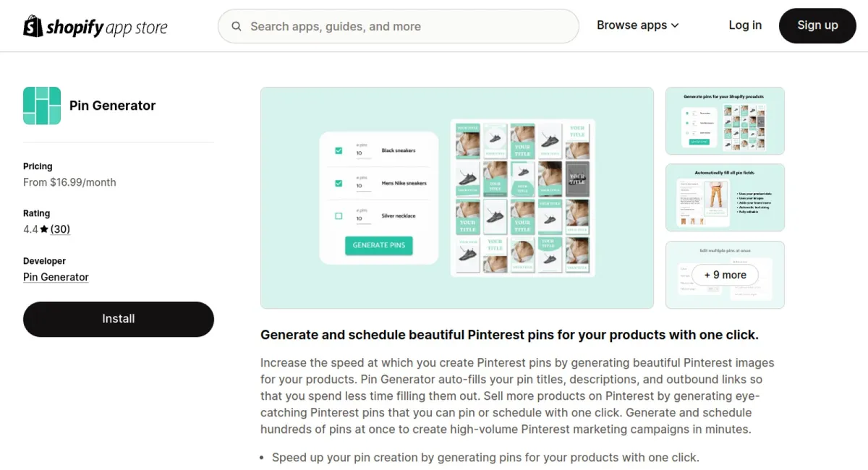This screenshot has height=470, width=868.
Task: Open the main pin grid preview image
Action: [522, 198]
